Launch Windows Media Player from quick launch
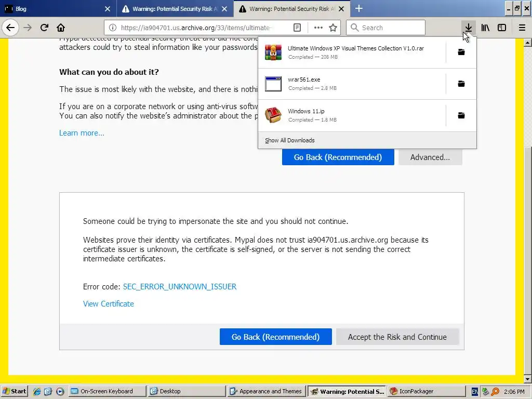This screenshot has height=399, width=532. pyautogui.click(x=60, y=391)
